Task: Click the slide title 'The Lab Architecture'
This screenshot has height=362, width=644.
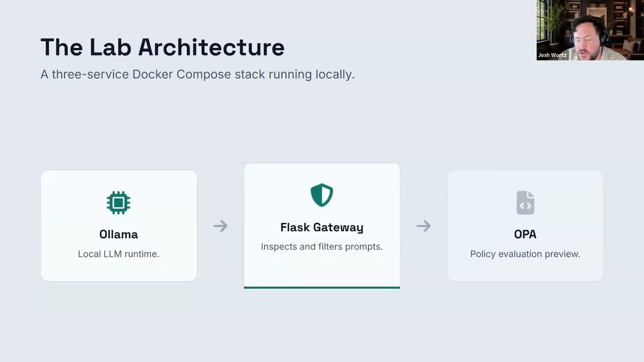Action: click(163, 47)
